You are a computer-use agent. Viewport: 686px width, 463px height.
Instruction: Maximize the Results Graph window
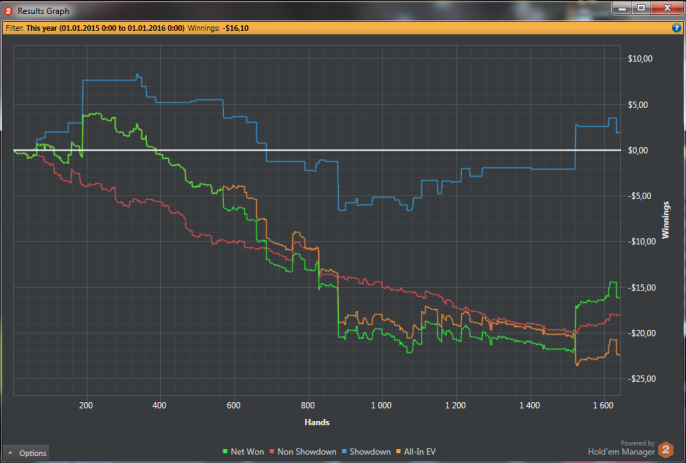pyautogui.click(x=641, y=8)
